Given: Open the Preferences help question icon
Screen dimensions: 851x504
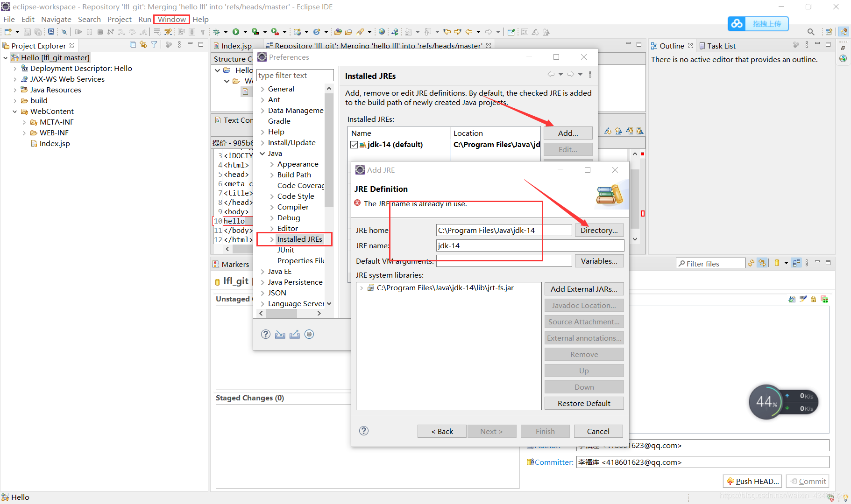Looking at the screenshot, I should point(266,334).
